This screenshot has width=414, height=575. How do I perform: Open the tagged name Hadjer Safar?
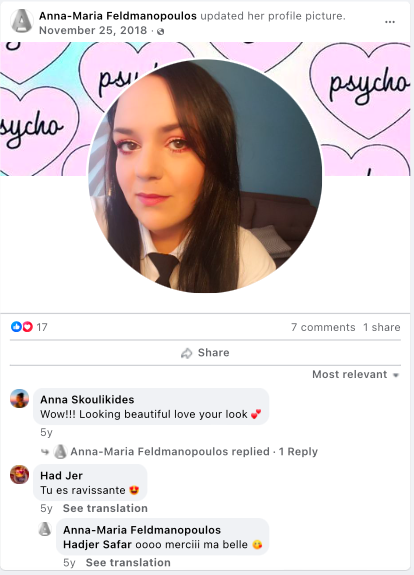pyautogui.click(x=97, y=545)
